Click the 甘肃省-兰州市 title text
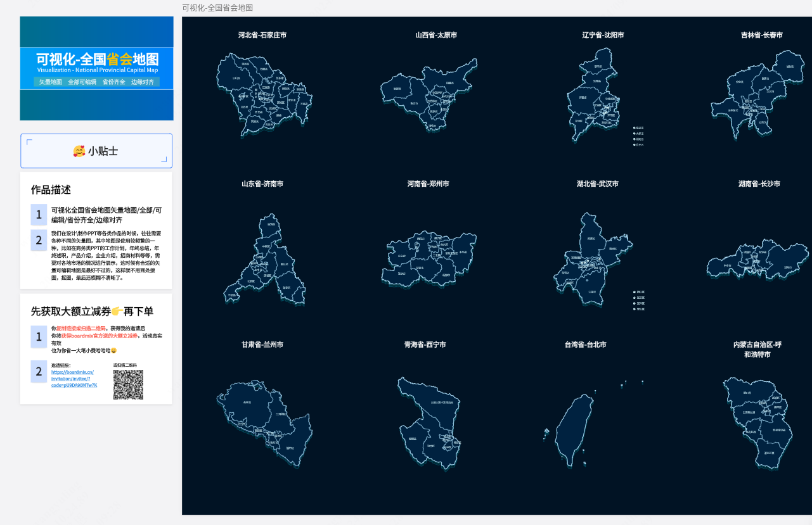 tap(262, 345)
